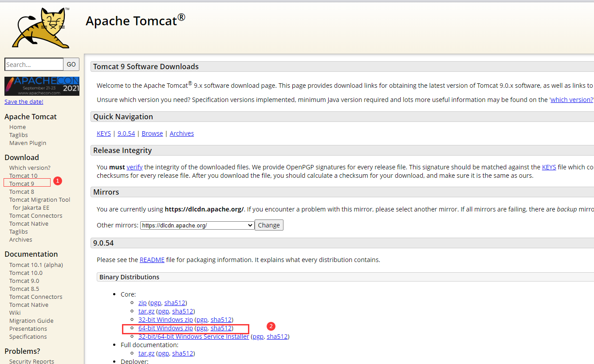594x364 pixels.
Task: Open the Wiki link
Action: [x=15, y=313]
